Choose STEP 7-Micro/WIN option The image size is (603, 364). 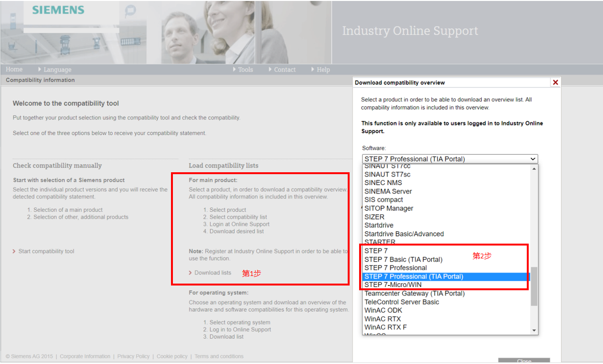click(x=446, y=285)
